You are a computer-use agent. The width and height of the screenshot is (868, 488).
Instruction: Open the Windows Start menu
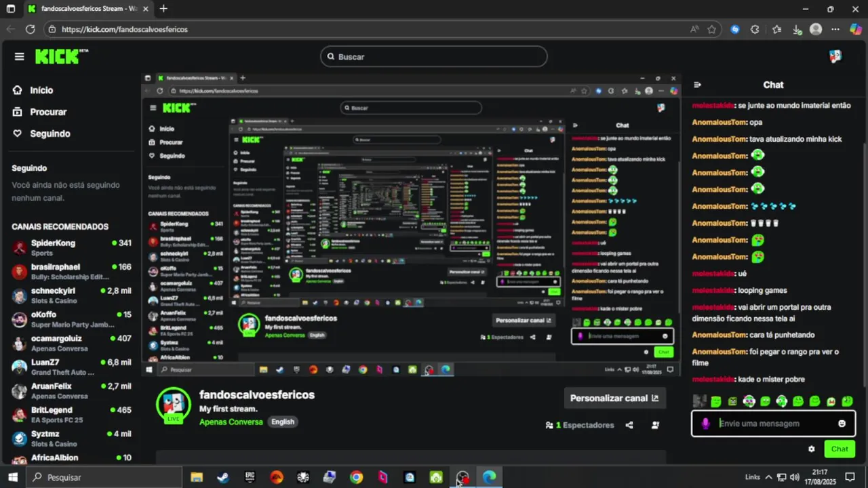[12, 477]
